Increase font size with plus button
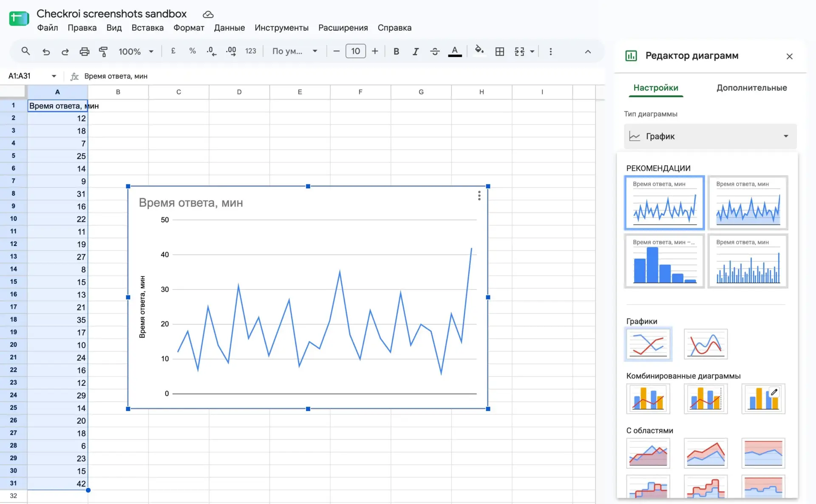The width and height of the screenshot is (816, 504). point(375,51)
